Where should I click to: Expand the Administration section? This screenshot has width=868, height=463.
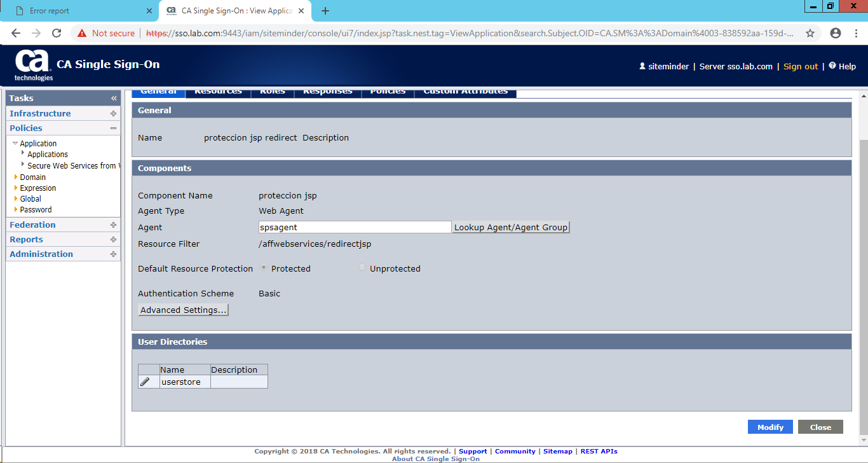[x=113, y=254]
